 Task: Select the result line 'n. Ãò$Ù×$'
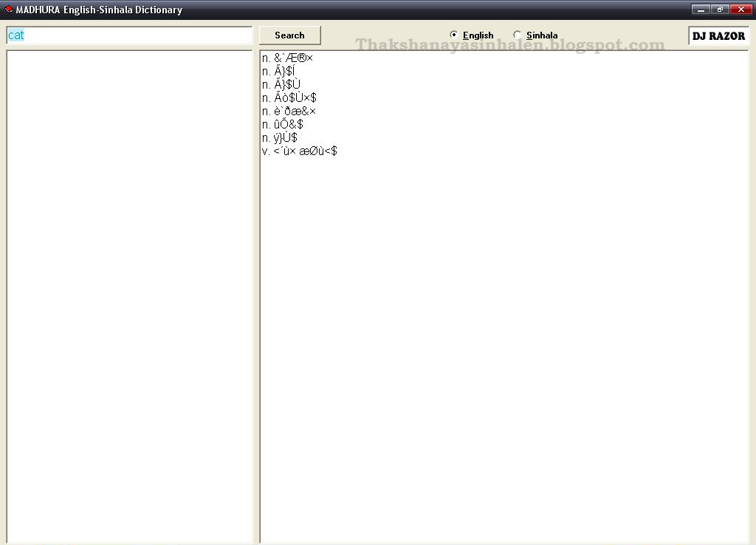pyautogui.click(x=289, y=98)
